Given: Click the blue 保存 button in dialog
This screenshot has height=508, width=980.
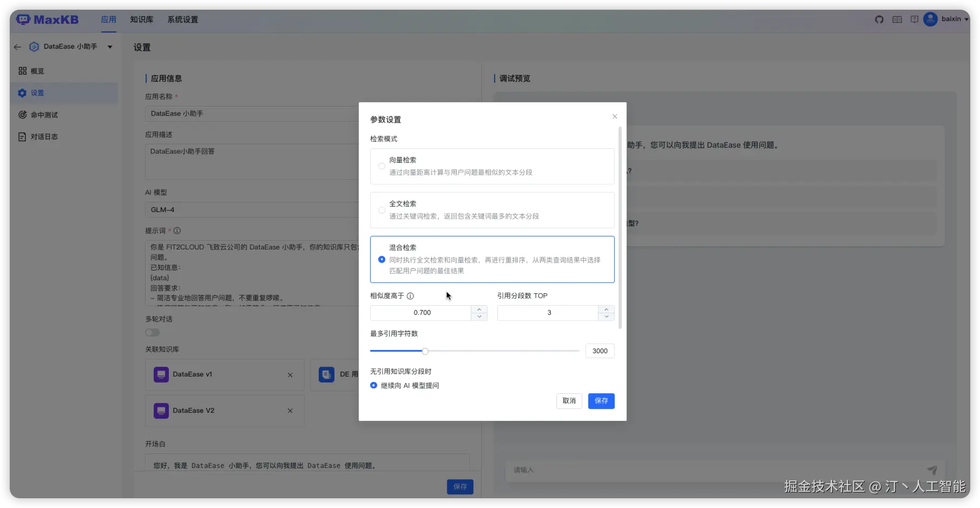Looking at the screenshot, I should pyautogui.click(x=601, y=401).
